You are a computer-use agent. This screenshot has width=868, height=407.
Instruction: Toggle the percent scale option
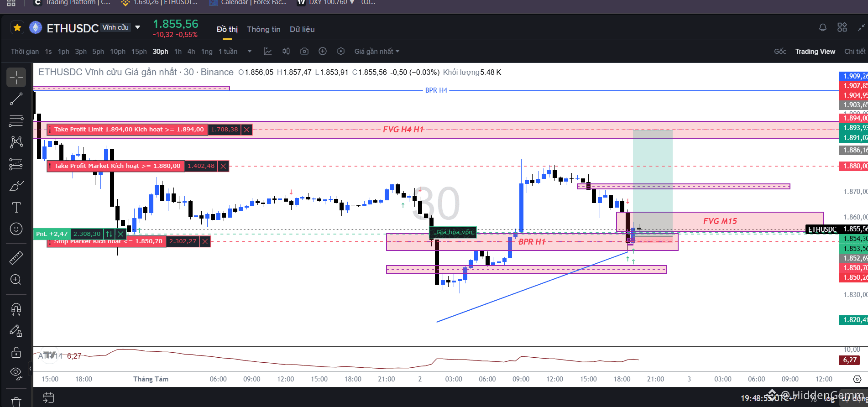click(814, 399)
